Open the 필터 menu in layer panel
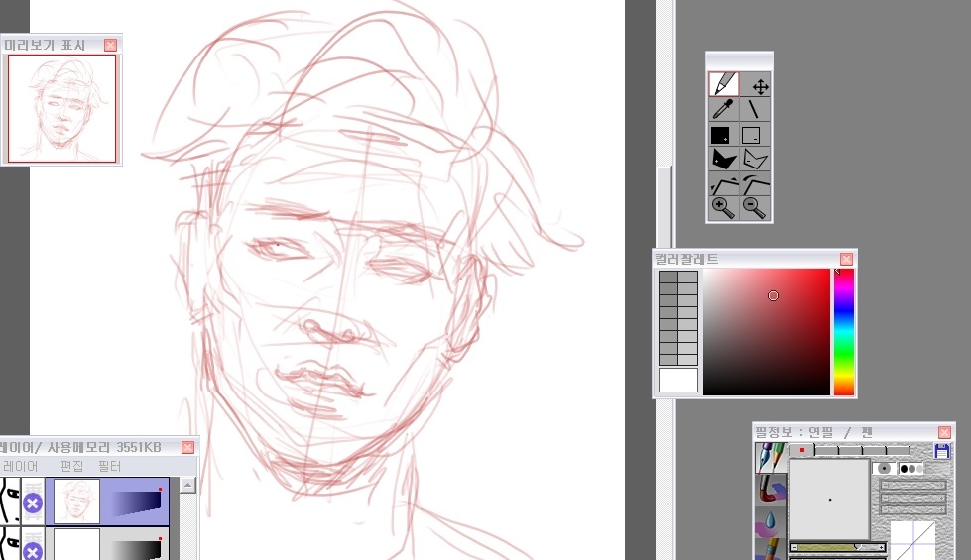 (x=109, y=466)
